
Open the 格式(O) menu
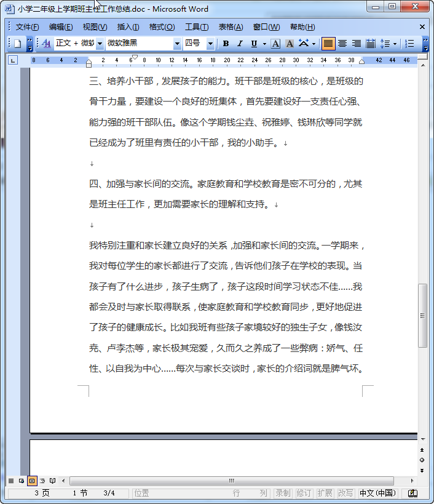click(x=162, y=27)
